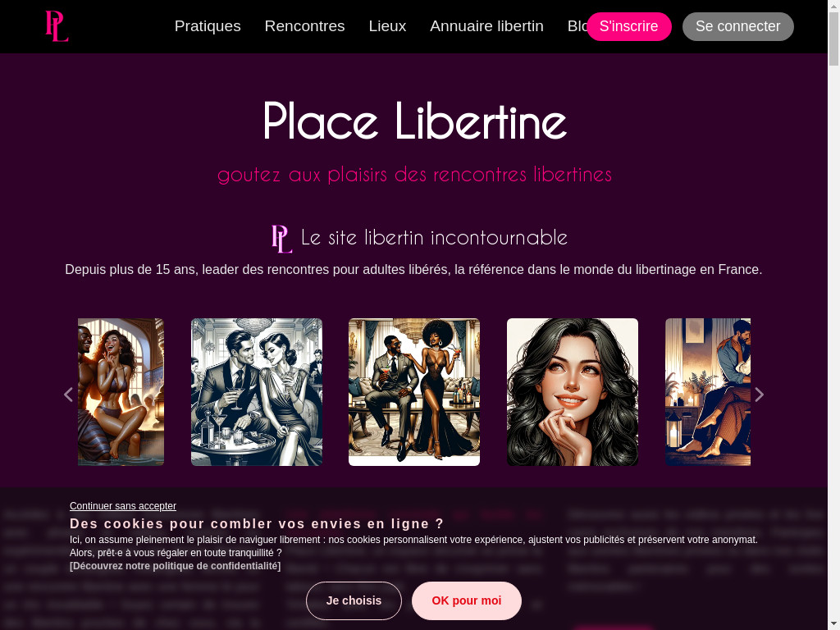Select Lieux in navigation bar
The width and height of the screenshot is (840, 630).
tap(387, 26)
